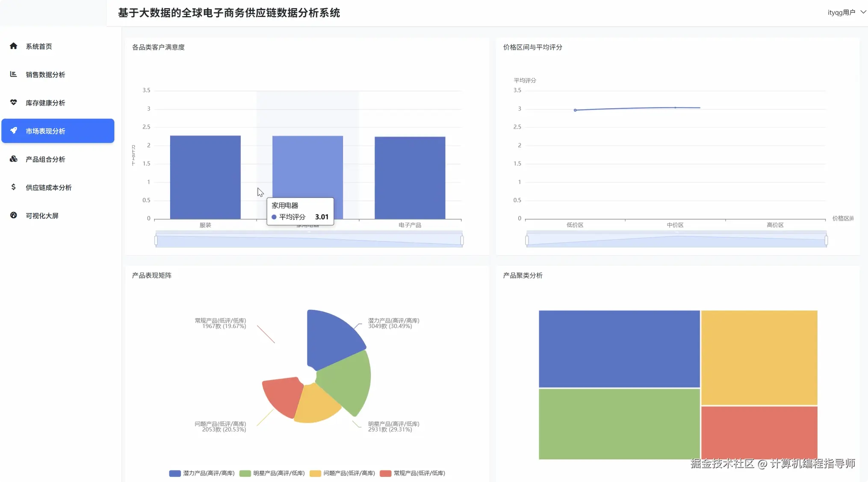The height and width of the screenshot is (482, 868).
Task: Click the chart icon for 销售数据分析
Action: (x=14, y=74)
